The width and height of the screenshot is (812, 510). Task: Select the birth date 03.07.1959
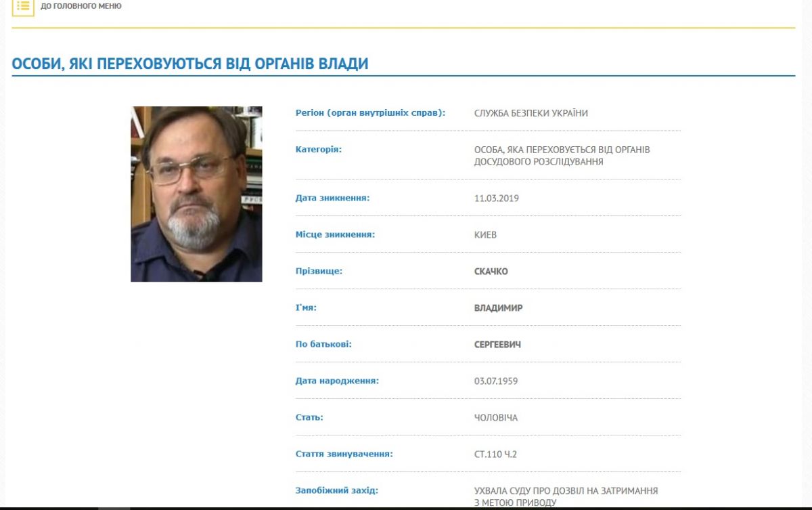pyautogui.click(x=496, y=381)
